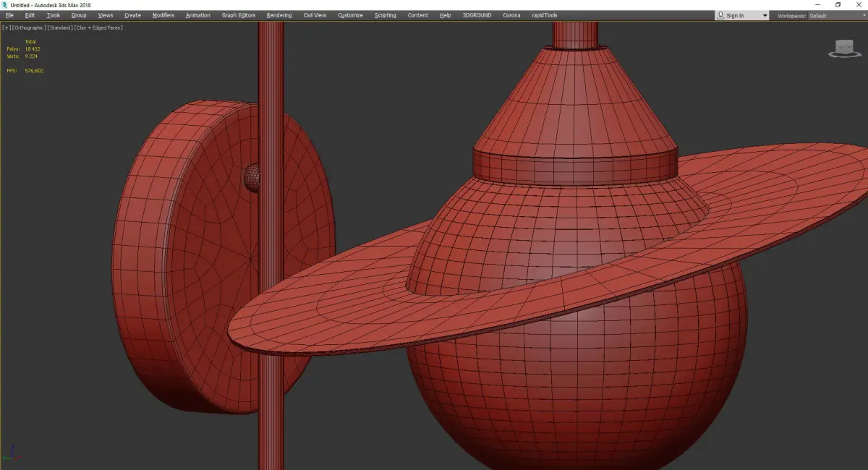This screenshot has height=470, width=868.
Task: Open the Create menu
Action: (x=132, y=15)
